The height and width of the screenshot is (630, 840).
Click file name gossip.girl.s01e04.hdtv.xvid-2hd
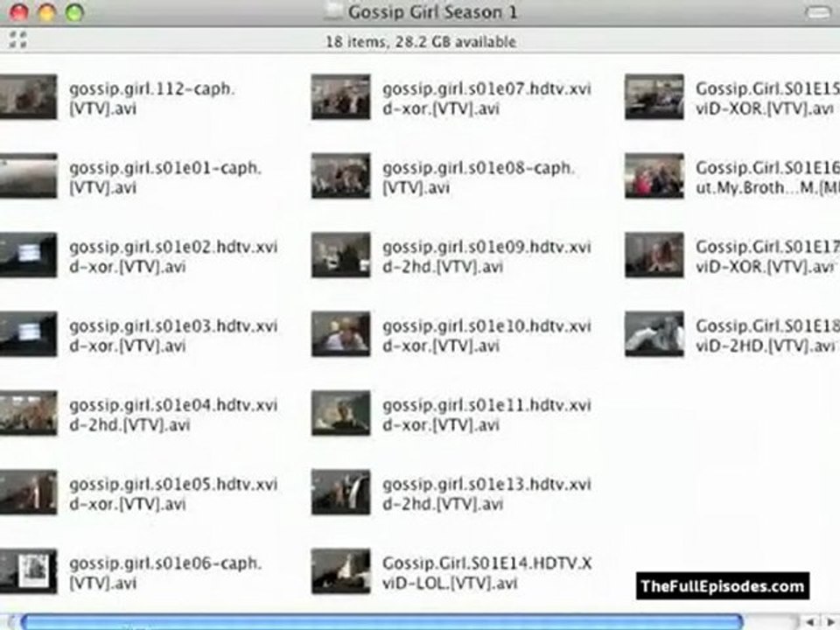[x=173, y=415]
